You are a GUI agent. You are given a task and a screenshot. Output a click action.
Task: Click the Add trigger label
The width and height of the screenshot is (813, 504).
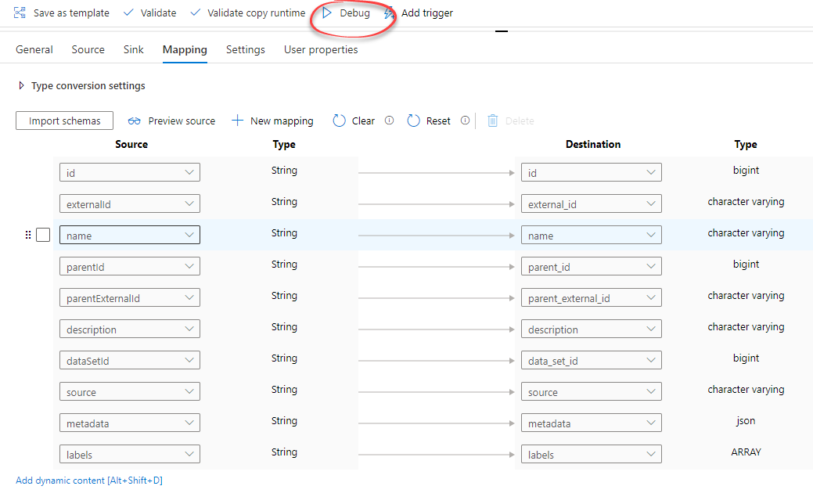(427, 13)
